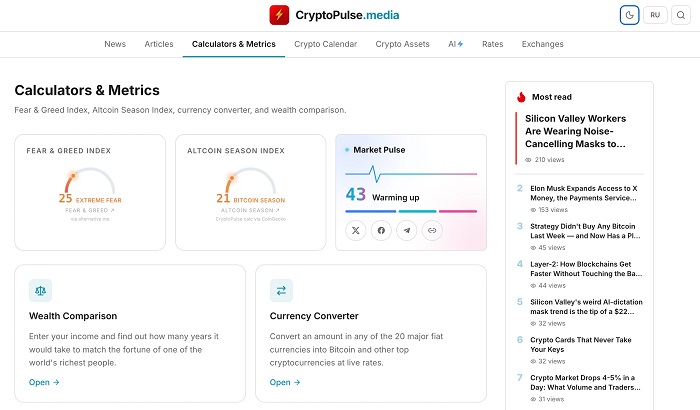This screenshot has width=700, height=410.
Task: Click the Currency Converter heading
Action: coord(314,316)
